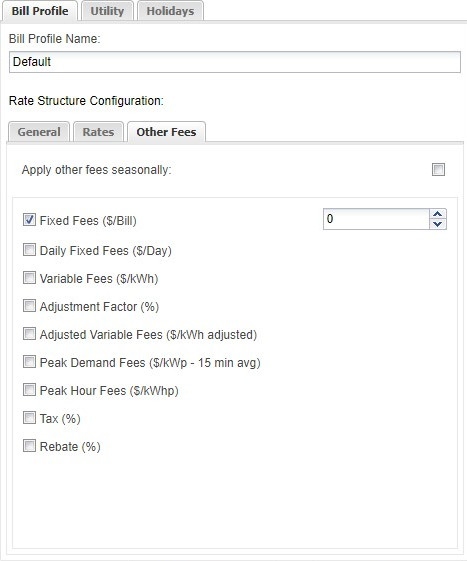Check the Rebate (%) box

click(x=29, y=446)
